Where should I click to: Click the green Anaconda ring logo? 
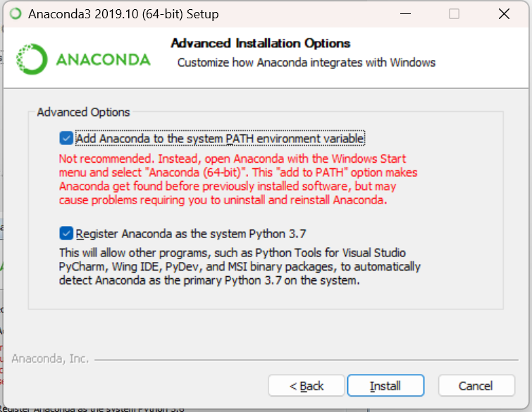point(32,59)
